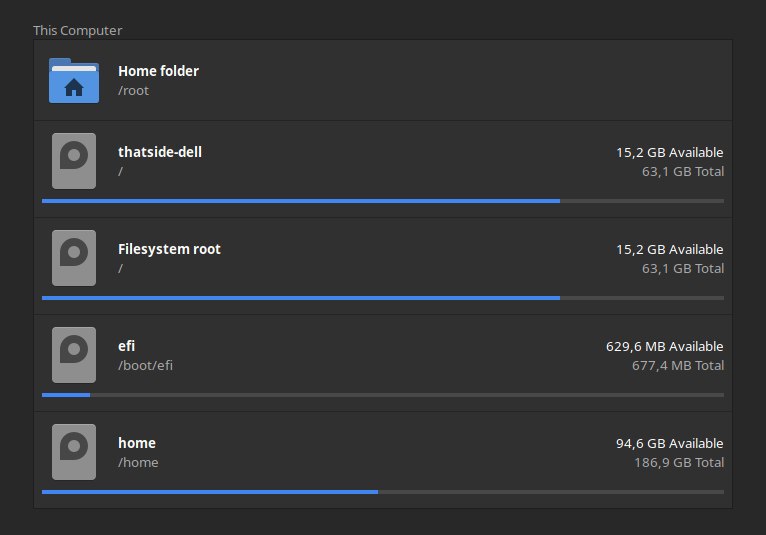
Task: Open the thatside-dell volume name
Action: click(160, 152)
